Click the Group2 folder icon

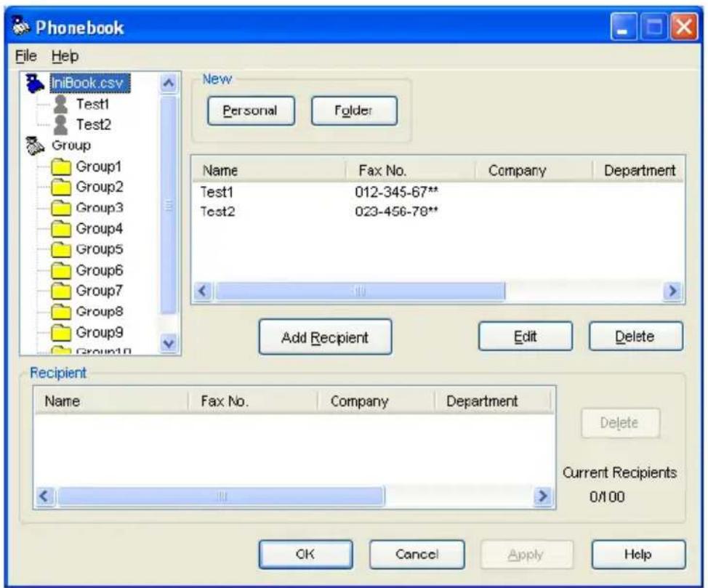61,187
